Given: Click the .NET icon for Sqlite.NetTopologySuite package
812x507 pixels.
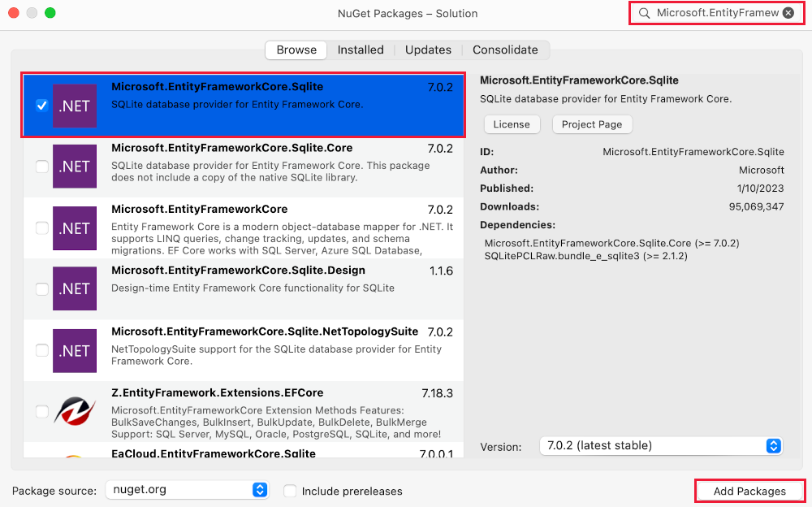Looking at the screenshot, I should pyautogui.click(x=74, y=349).
